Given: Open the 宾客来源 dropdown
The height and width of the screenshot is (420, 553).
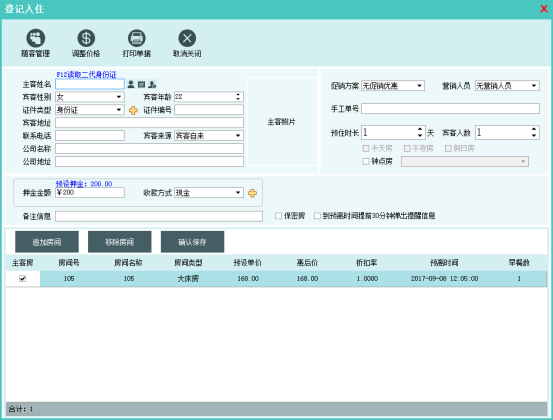Looking at the screenshot, I should click(238, 136).
